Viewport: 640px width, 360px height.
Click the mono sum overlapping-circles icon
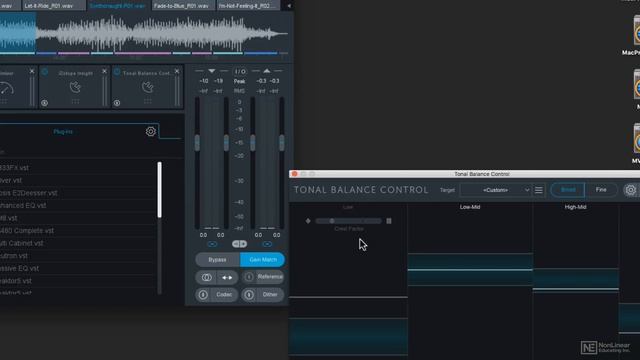tap(206, 278)
